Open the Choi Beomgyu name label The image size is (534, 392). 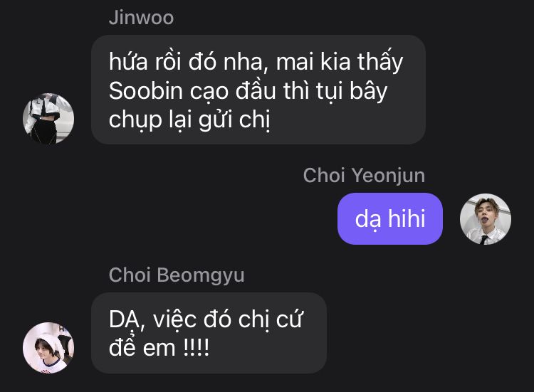pos(177,275)
